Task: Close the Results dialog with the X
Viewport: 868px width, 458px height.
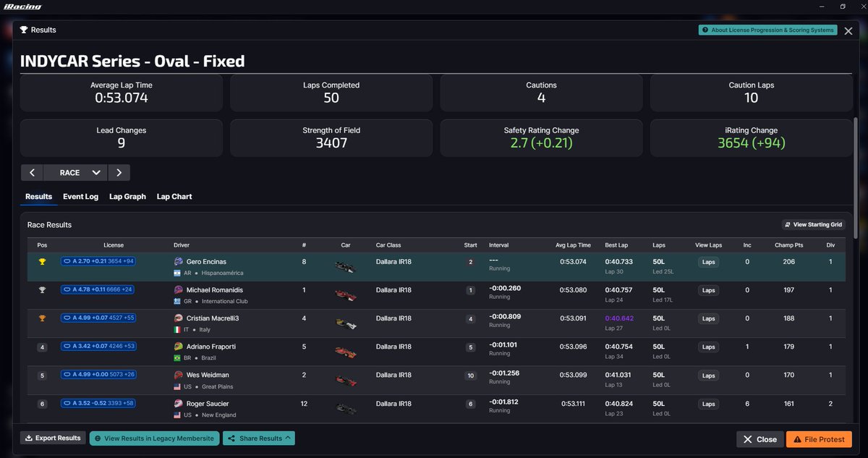Action: tap(848, 31)
